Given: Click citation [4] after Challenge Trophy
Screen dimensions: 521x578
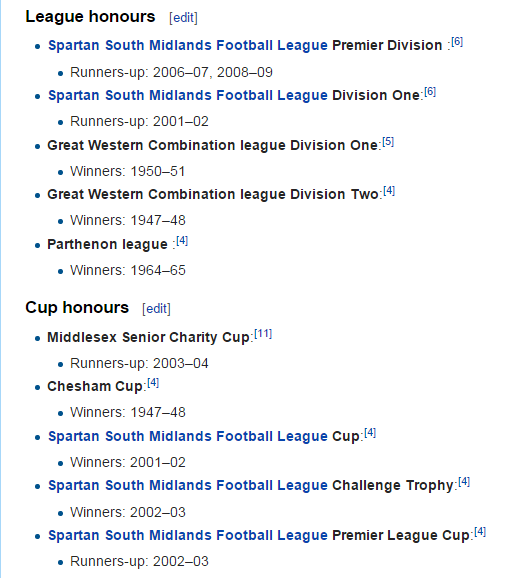Looking at the screenshot, I should (x=464, y=482).
